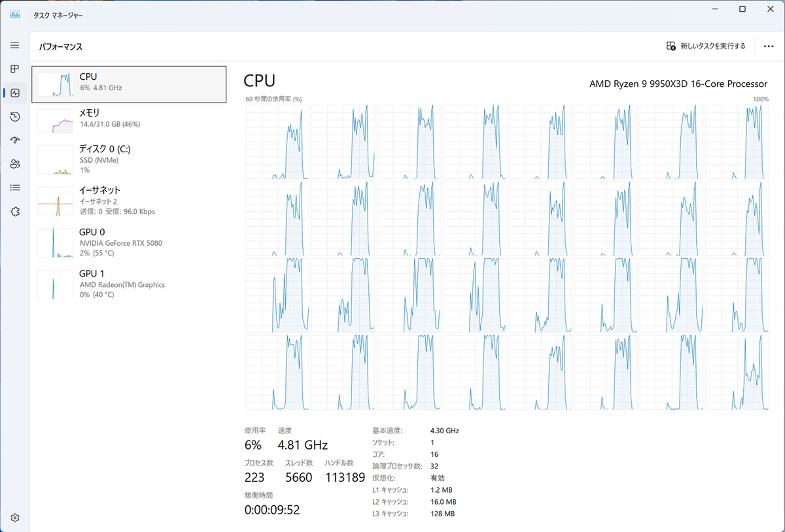The image size is (785, 532).
Task: Select ディスク 0 (C:) item
Action: point(129,159)
